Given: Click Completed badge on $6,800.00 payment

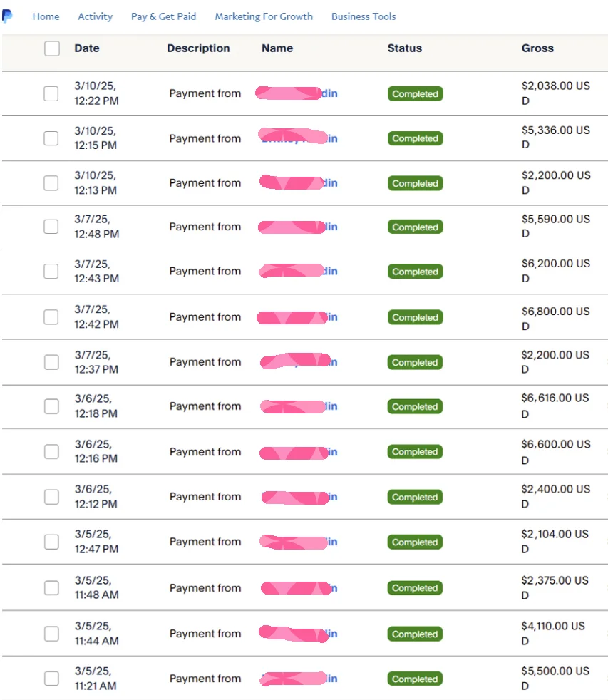Looking at the screenshot, I should point(415,317).
